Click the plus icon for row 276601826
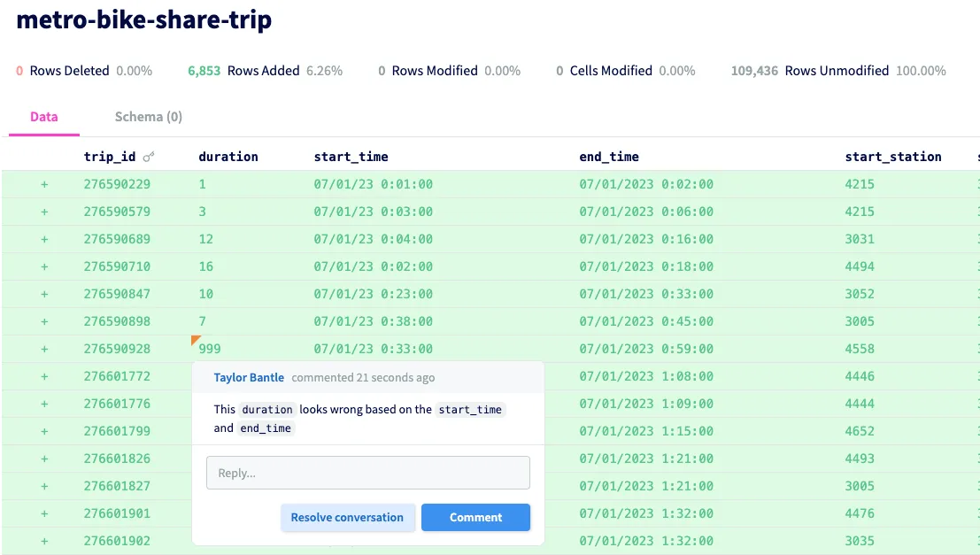 (44, 459)
